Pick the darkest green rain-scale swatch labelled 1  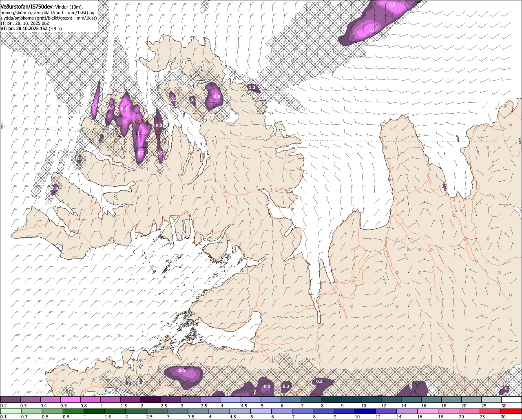click(x=94, y=411)
